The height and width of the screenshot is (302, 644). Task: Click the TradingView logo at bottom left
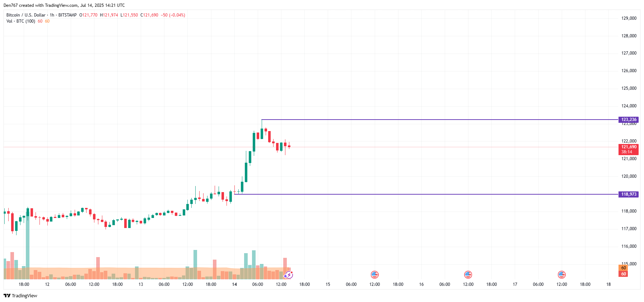click(20, 296)
